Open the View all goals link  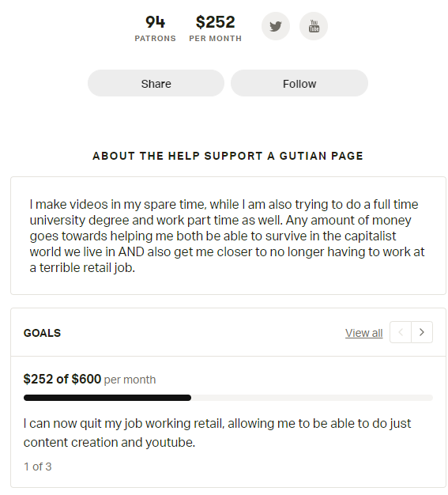(x=363, y=333)
